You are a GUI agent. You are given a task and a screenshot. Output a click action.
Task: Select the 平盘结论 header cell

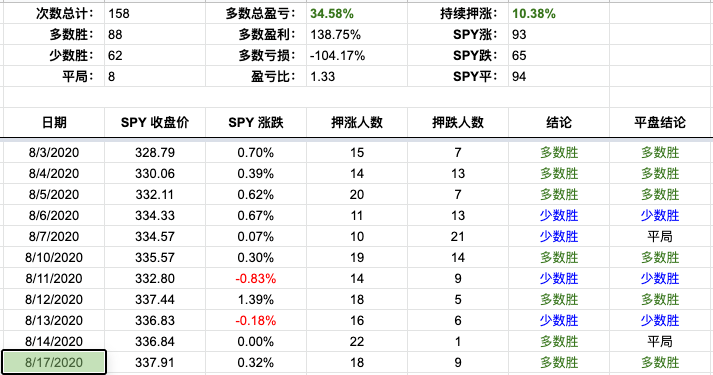coord(660,122)
